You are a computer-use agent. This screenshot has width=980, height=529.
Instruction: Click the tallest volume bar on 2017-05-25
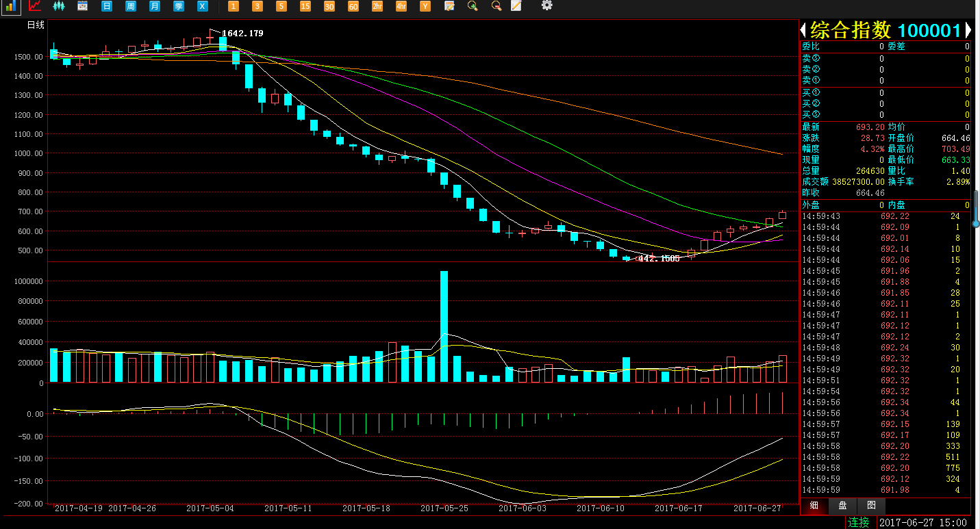(444, 326)
